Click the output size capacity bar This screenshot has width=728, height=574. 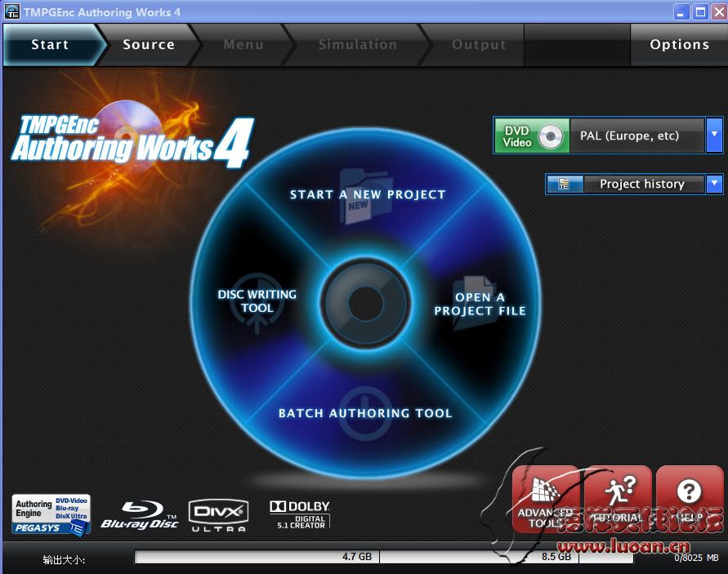383,557
